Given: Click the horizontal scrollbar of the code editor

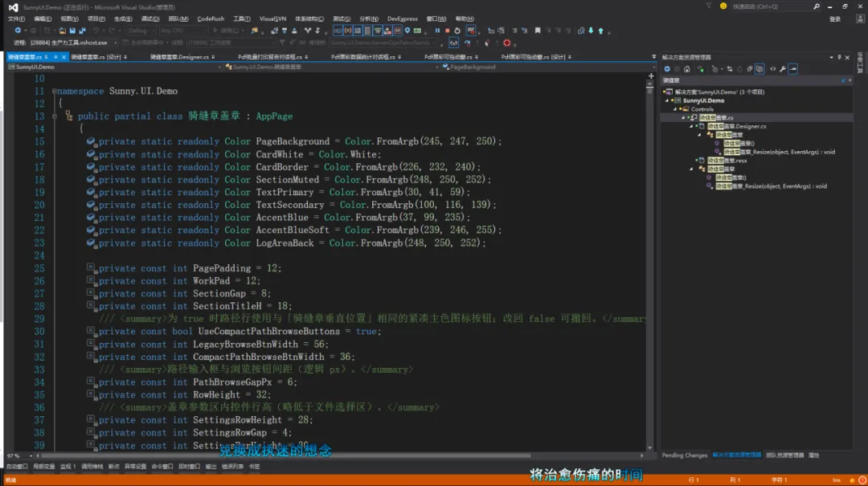Looking at the screenshot, I should click(x=285, y=455).
